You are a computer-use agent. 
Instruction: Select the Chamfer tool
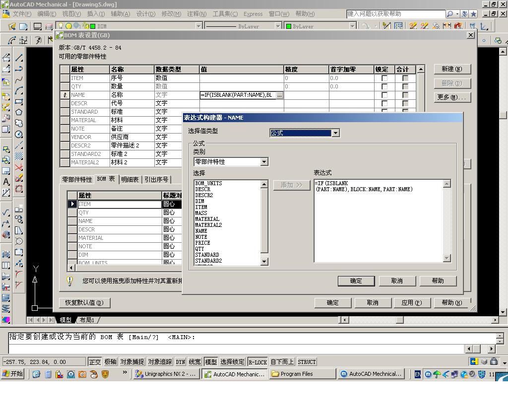(19, 285)
